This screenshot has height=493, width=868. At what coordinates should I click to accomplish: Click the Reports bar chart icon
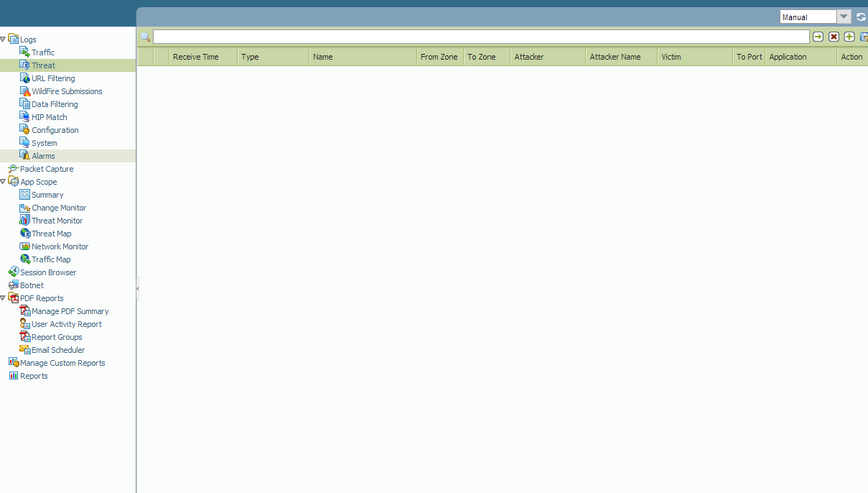tap(13, 376)
